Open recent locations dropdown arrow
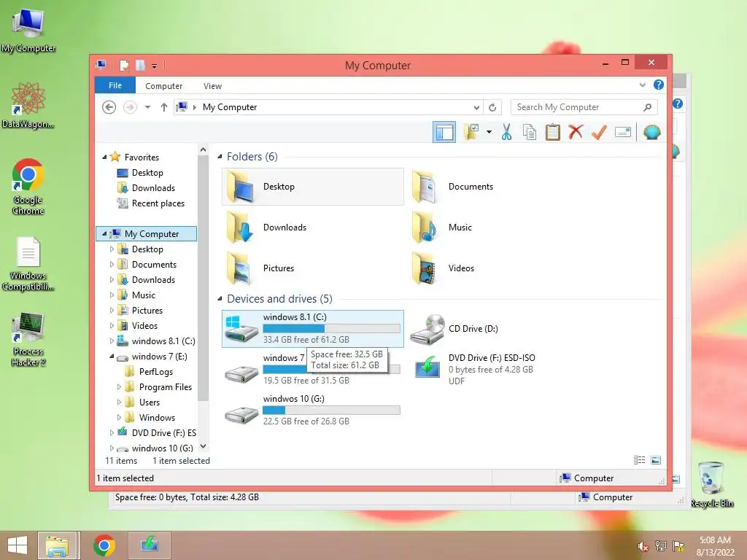 tap(147, 107)
